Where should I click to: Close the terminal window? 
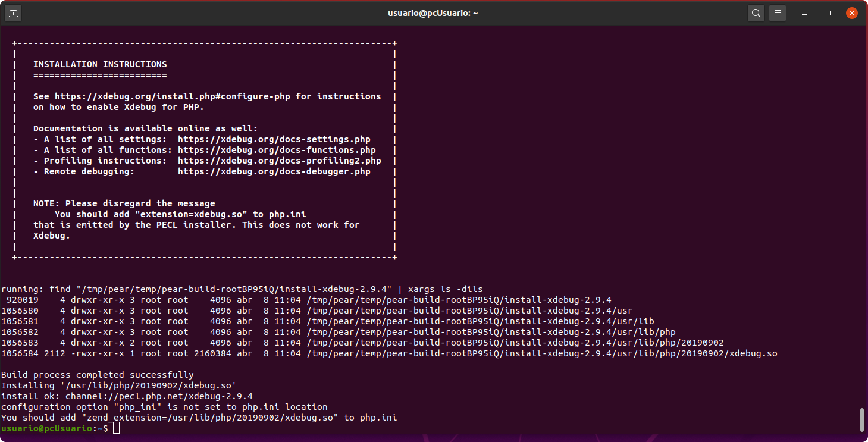click(852, 12)
